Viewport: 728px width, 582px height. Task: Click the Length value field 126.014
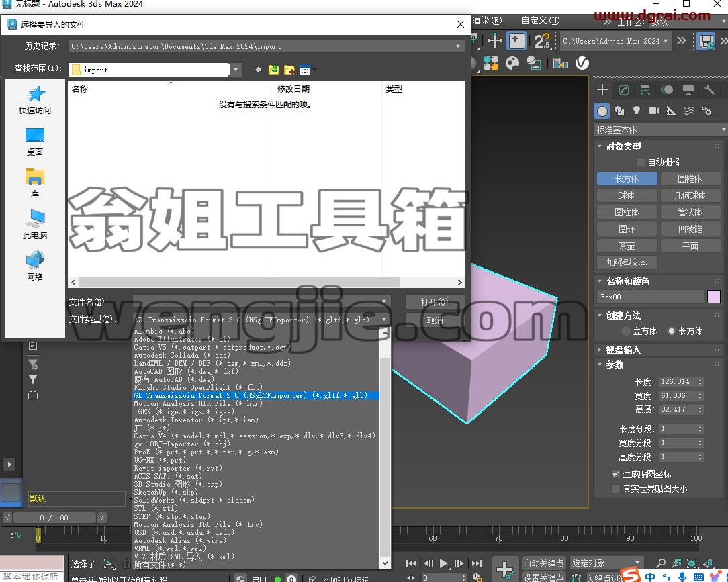677,381
